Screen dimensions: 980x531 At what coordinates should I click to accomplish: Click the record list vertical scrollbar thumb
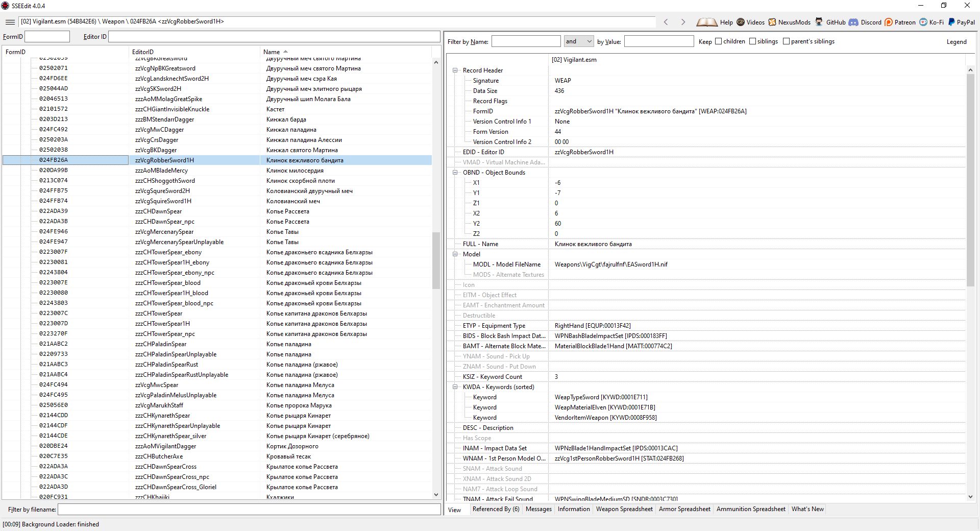[436, 260]
